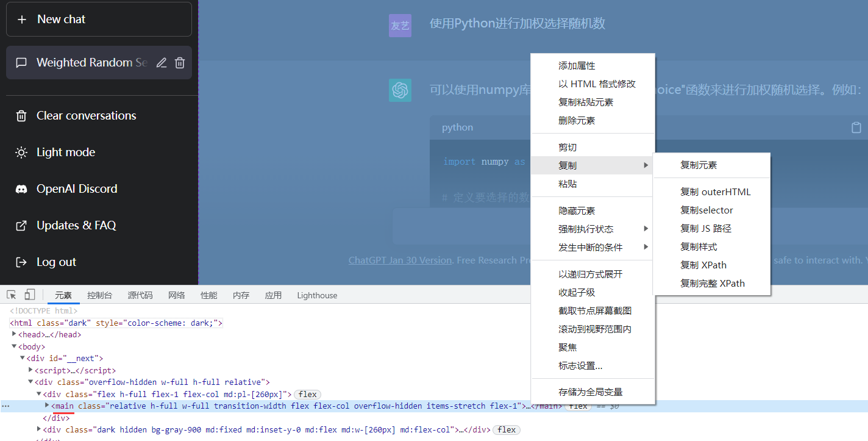Open the 内存 tab
The height and width of the screenshot is (441, 868).
click(x=241, y=295)
